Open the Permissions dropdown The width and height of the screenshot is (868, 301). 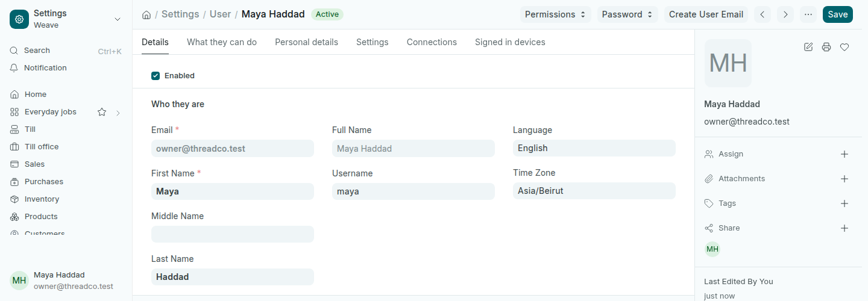(x=556, y=14)
